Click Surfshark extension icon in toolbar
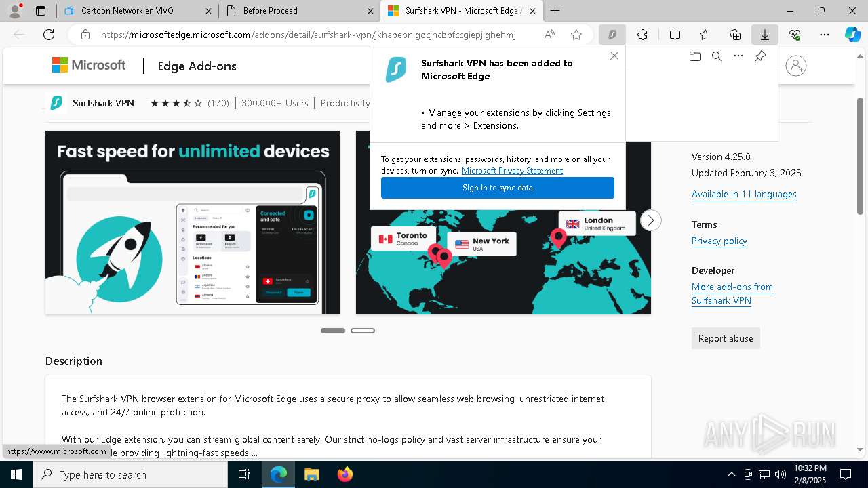This screenshot has width=868, height=488. pos(612,35)
